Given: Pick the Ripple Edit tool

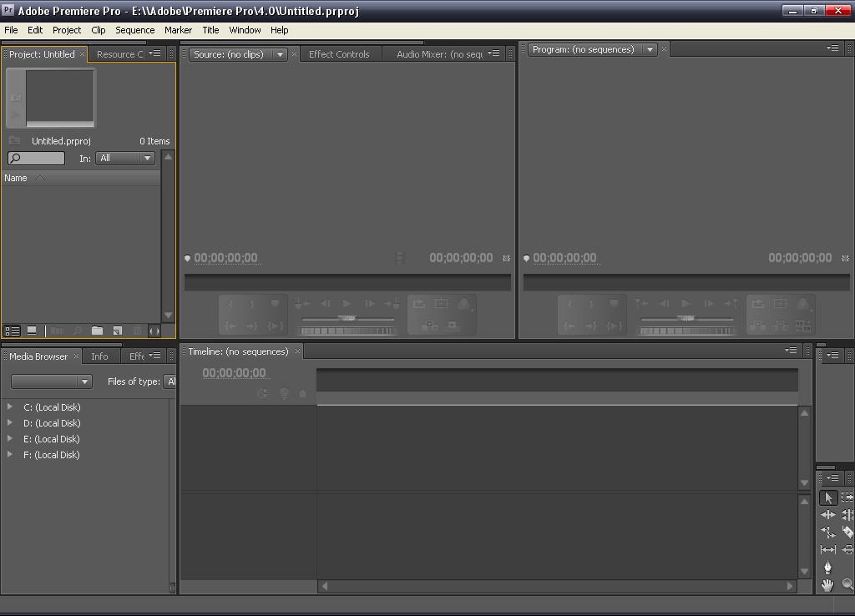Looking at the screenshot, I should click(x=827, y=515).
